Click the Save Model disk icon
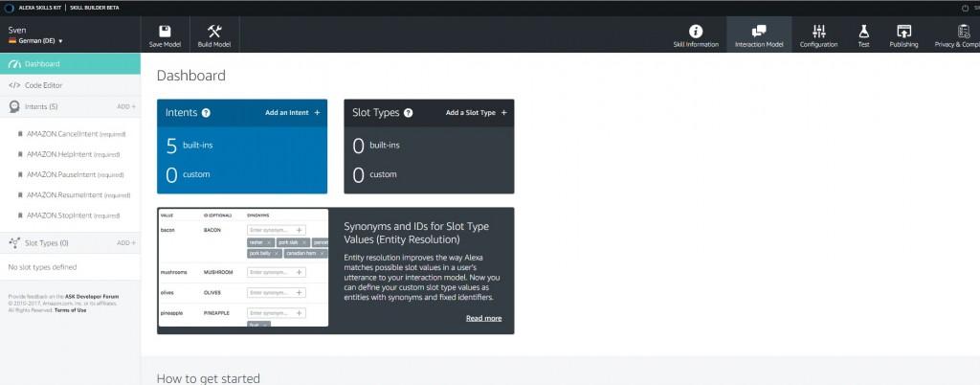980x385 pixels. (165, 31)
